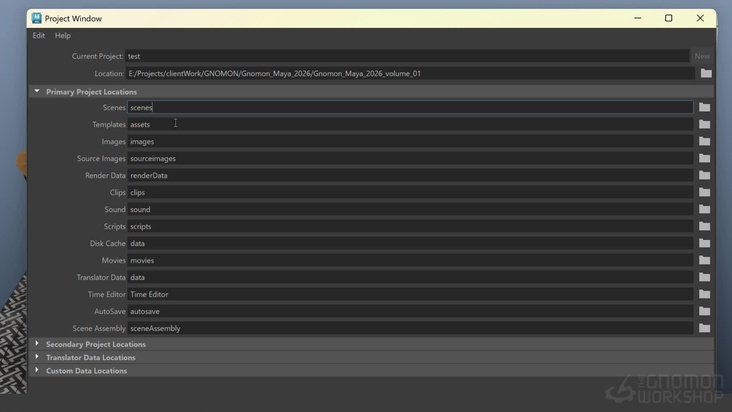Browse for the project Location folder
This screenshot has height=412, width=732.
[x=706, y=73]
